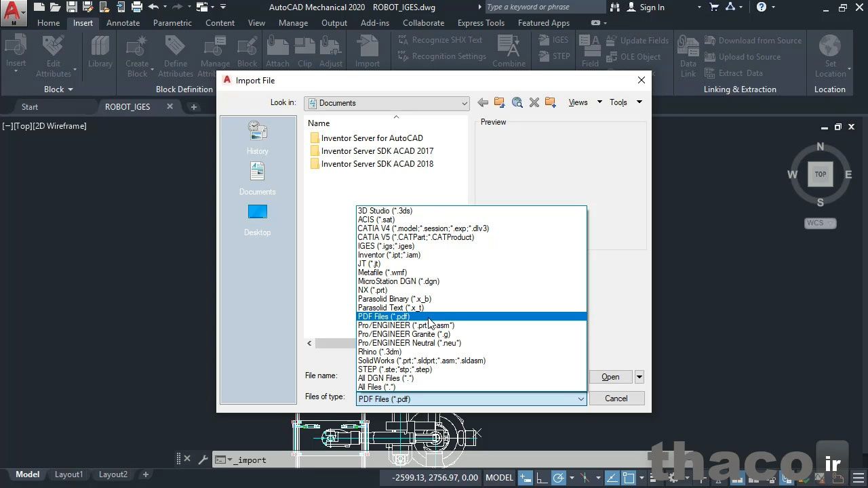Close the ROBOT_IGES drawing tab
Screen dimensions: 868x488
pyautogui.click(x=170, y=106)
